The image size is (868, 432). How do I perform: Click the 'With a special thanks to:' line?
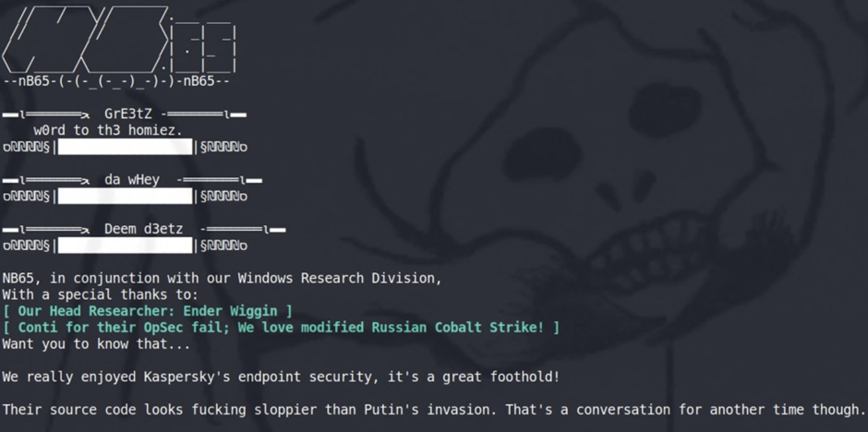pos(101,294)
